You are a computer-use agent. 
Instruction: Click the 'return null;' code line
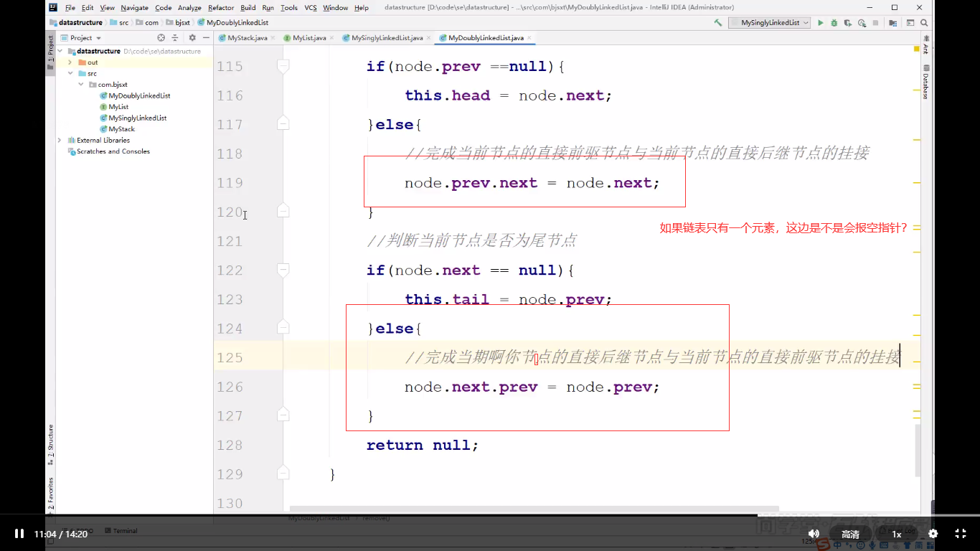tap(423, 445)
